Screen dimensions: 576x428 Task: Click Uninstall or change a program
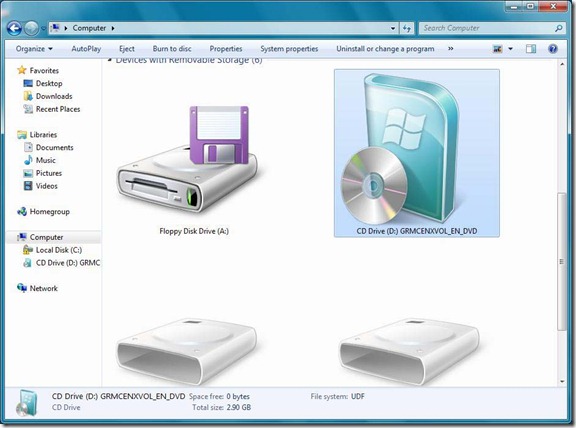(385, 48)
